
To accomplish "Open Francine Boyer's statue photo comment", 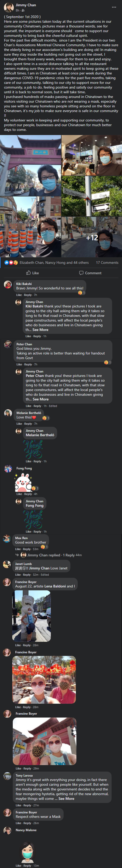I will point(31,616).
